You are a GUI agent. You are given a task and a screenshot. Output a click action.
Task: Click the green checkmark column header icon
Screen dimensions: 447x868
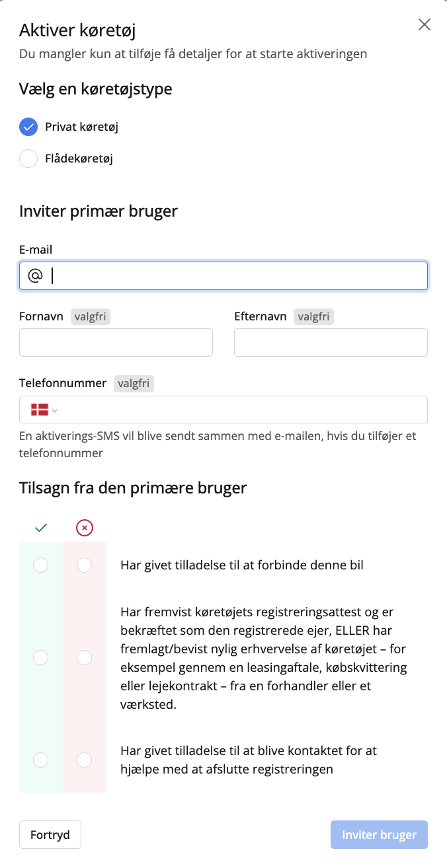click(41, 528)
